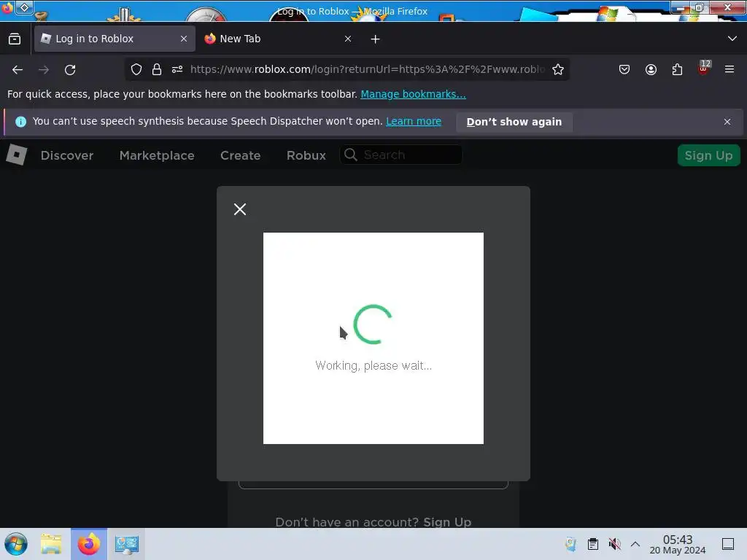Click the uBlock extension icon with badge 12
The width and height of the screenshot is (747, 560).
(704, 68)
